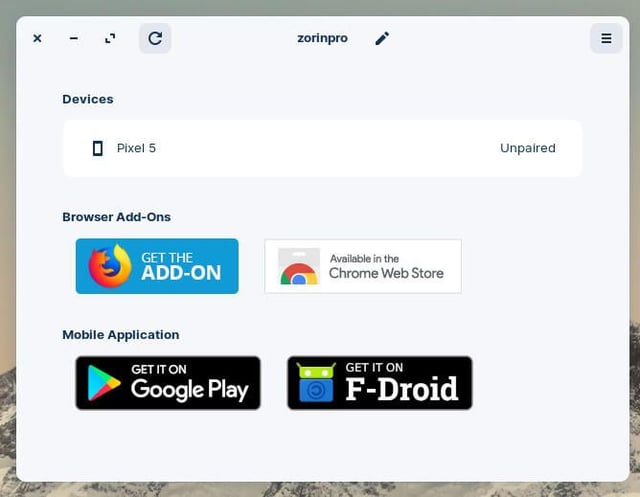Viewport: 640px width, 497px height.
Task: Close the window
Action: pos(37,38)
